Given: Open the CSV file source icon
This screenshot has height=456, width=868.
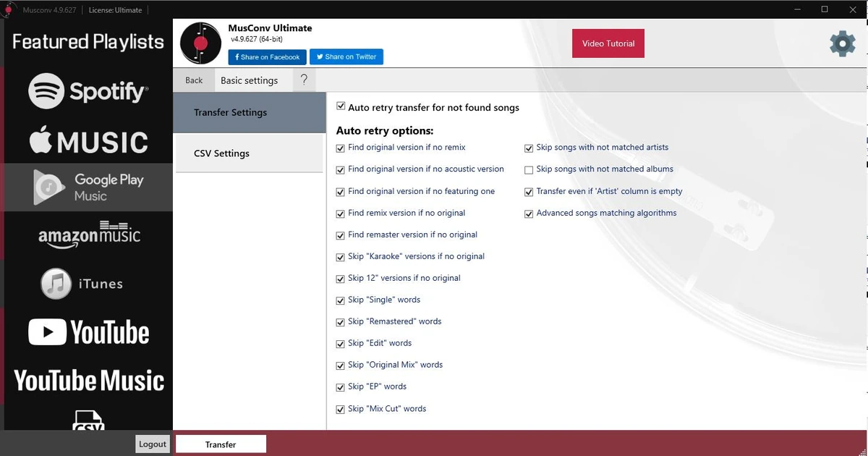Looking at the screenshot, I should coord(88,419).
